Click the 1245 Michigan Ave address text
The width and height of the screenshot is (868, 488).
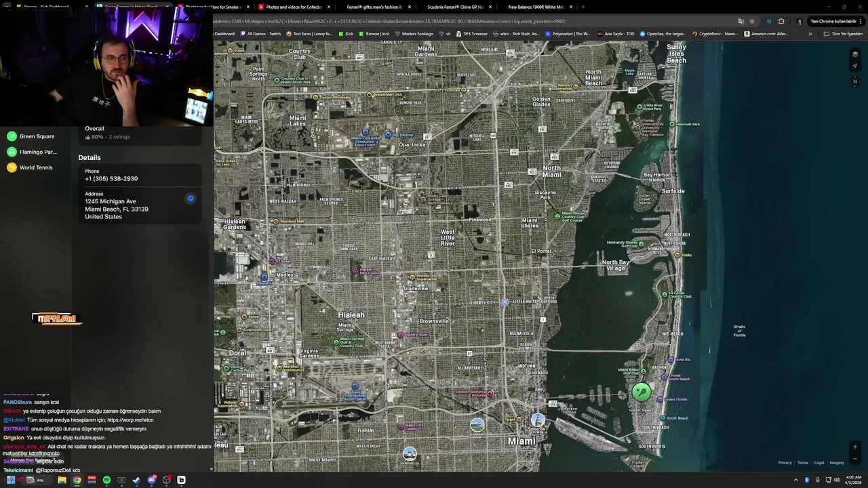pyautogui.click(x=111, y=201)
